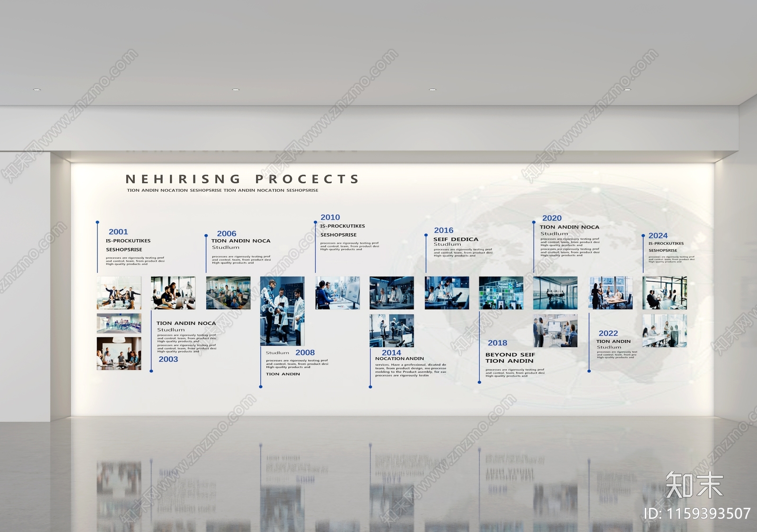The width and height of the screenshot is (757, 532).
Task: Select the IS-PROCKUTIKES text under 2024
Action: (666, 244)
